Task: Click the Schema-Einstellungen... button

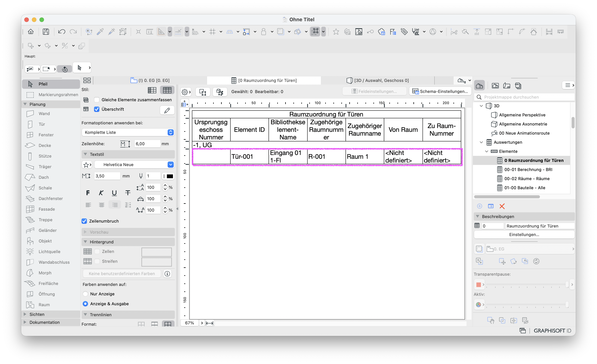Action: point(440,92)
